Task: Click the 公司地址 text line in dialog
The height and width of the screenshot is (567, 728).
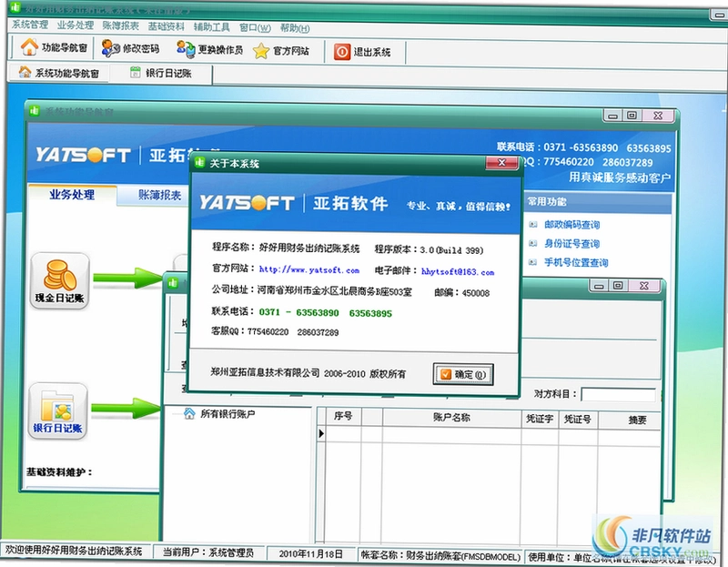Action: [x=311, y=290]
